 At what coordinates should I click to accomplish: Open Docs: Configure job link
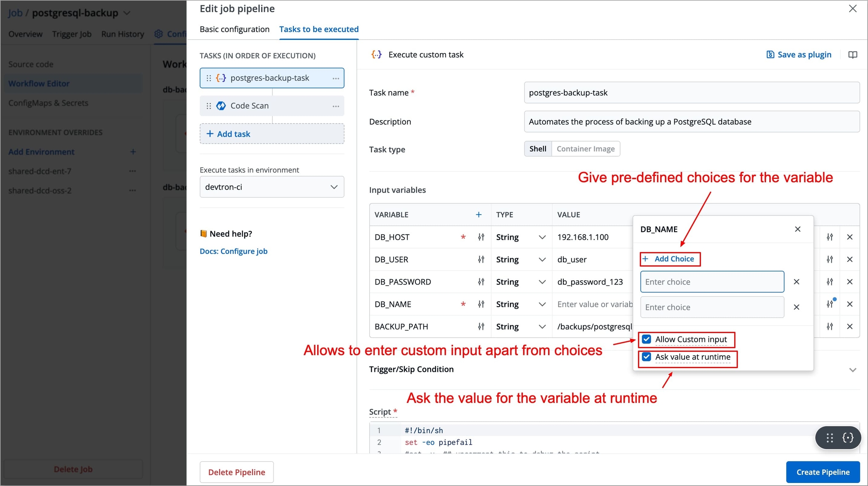coord(233,251)
